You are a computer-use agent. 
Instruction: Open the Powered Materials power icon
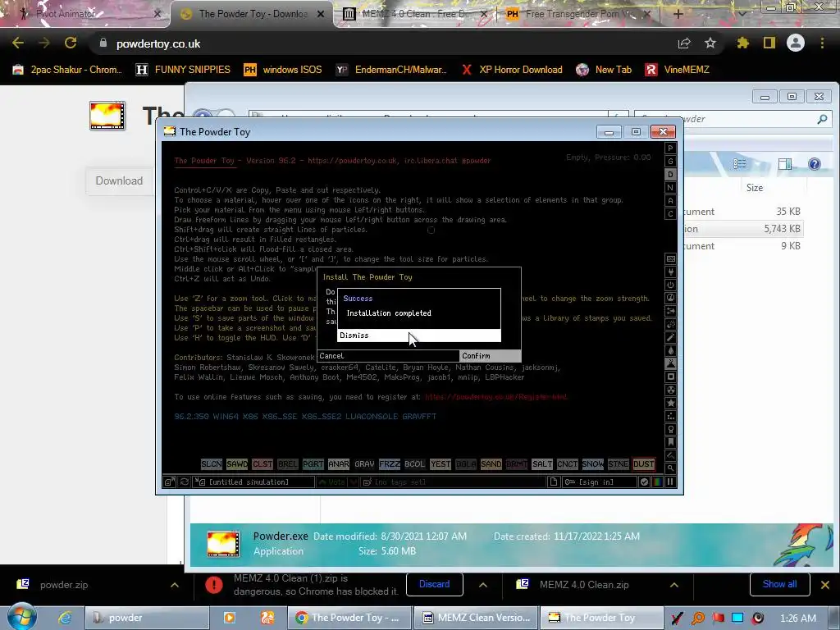coord(670,285)
